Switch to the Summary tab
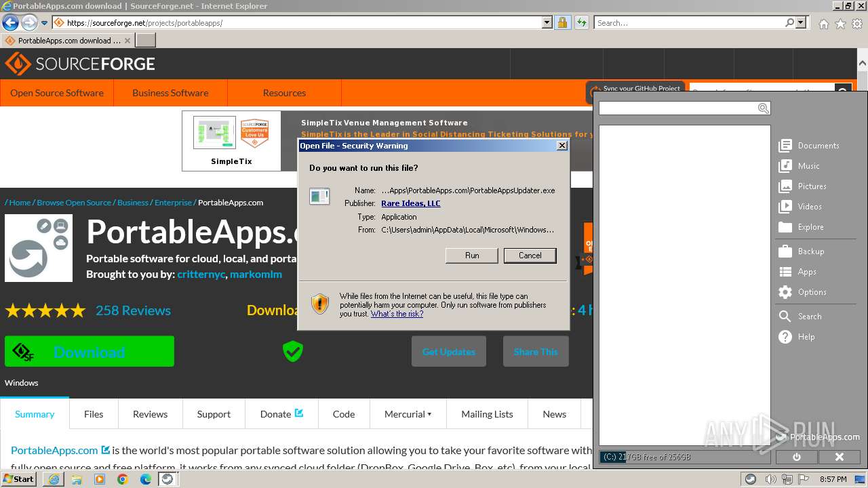This screenshot has width=868, height=488. pyautogui.click(x=35, y=414)
